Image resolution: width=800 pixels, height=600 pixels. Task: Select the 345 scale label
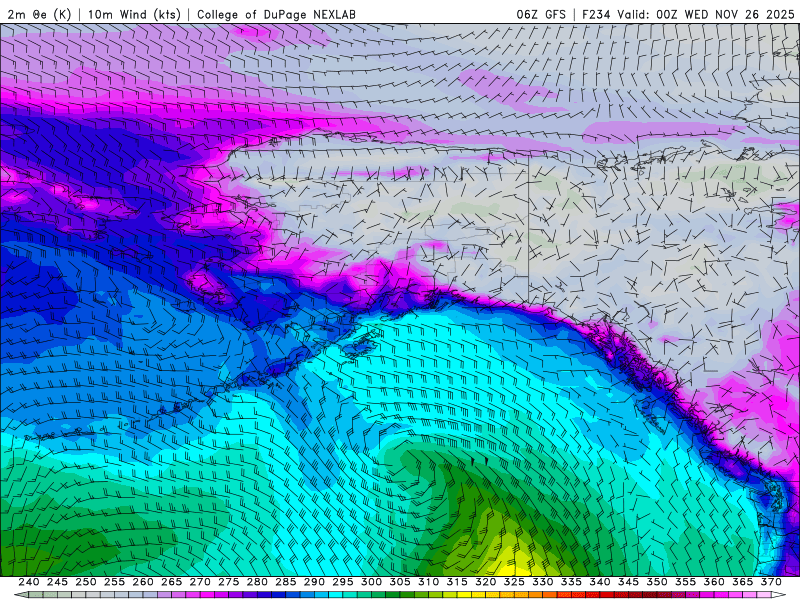coord(629,582)
